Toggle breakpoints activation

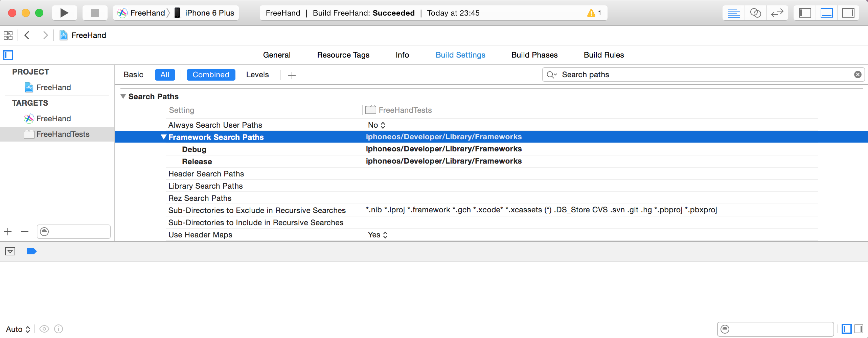(31, 251)
